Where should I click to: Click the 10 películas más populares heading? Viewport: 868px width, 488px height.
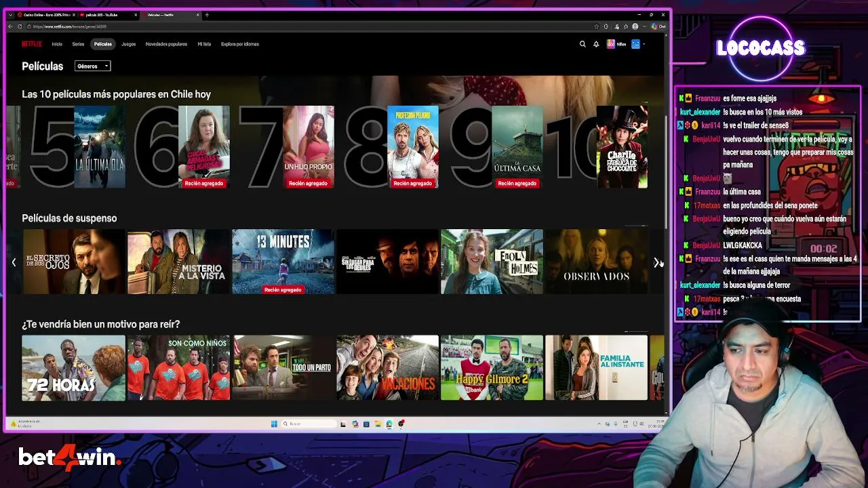(116, 94)
